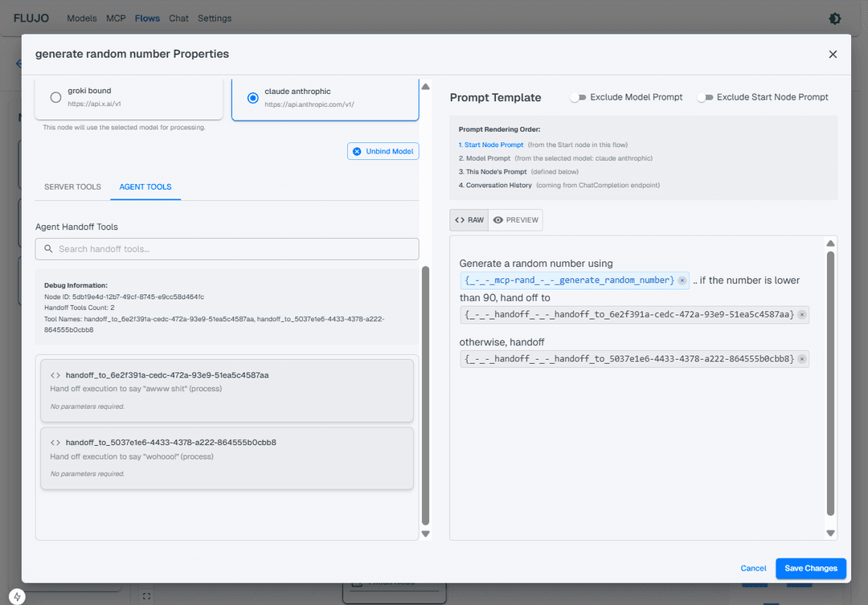Viewport: 868px width, 605px height.
Task: Select the handoff_to_5037e1e6 tool card
Action: click(227, 458)
